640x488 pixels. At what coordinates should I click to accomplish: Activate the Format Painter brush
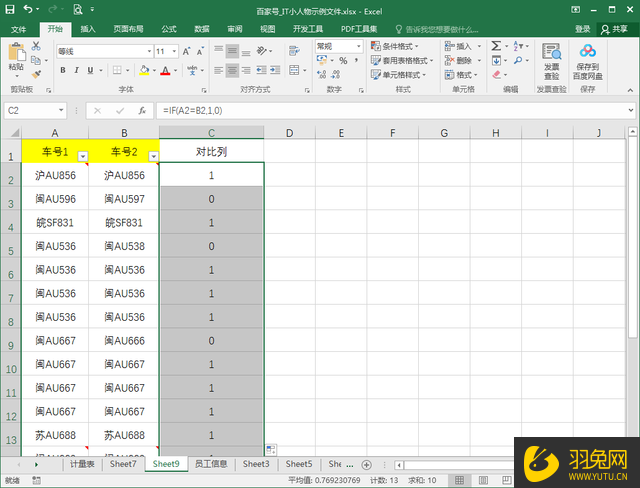click(36, 74)
